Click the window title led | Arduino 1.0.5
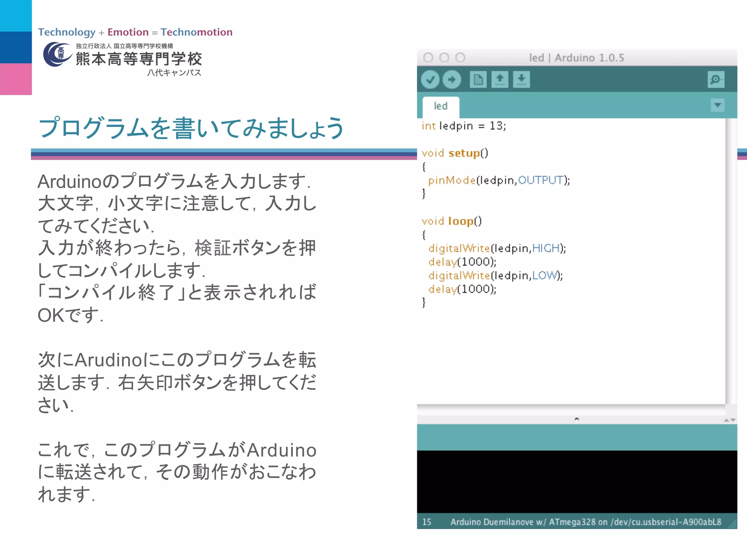 576,58
